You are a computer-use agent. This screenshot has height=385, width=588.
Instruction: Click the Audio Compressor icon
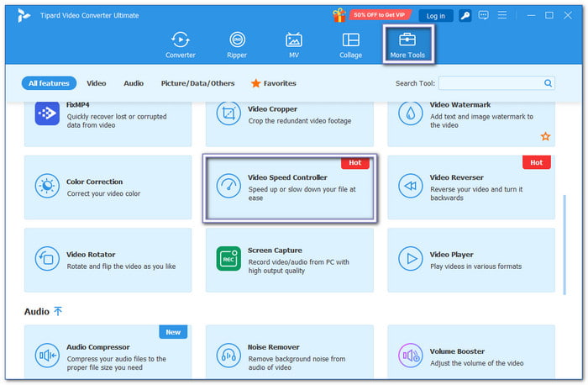pos(47,355)
